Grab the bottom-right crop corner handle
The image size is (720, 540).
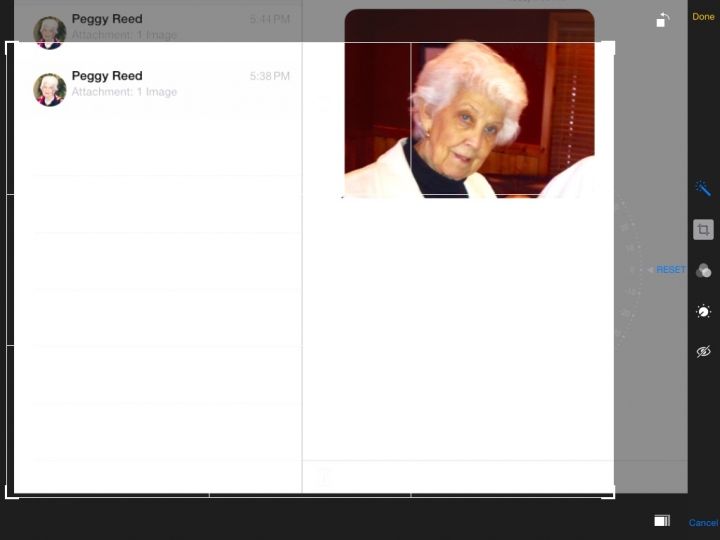[x=609, y=492]
